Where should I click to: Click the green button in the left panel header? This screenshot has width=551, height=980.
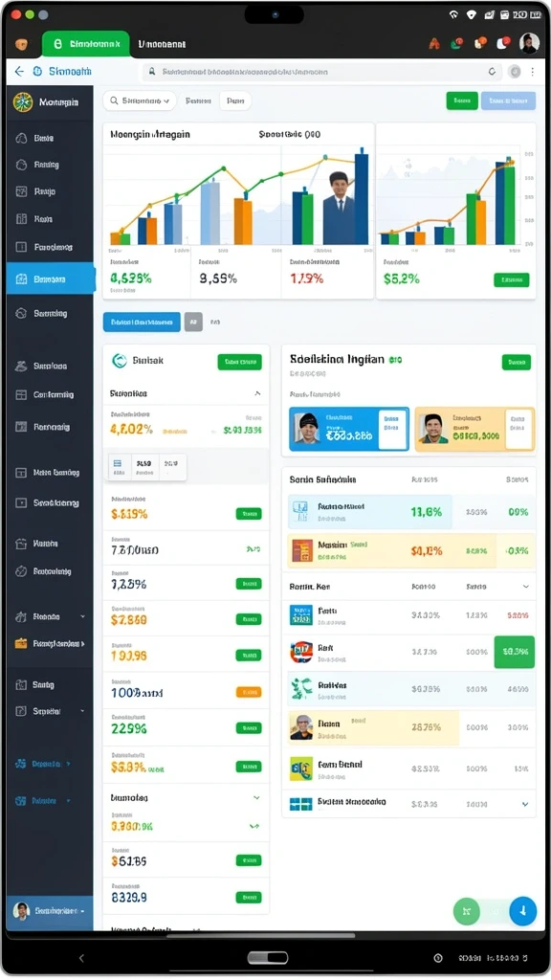(x=240, y=362)
